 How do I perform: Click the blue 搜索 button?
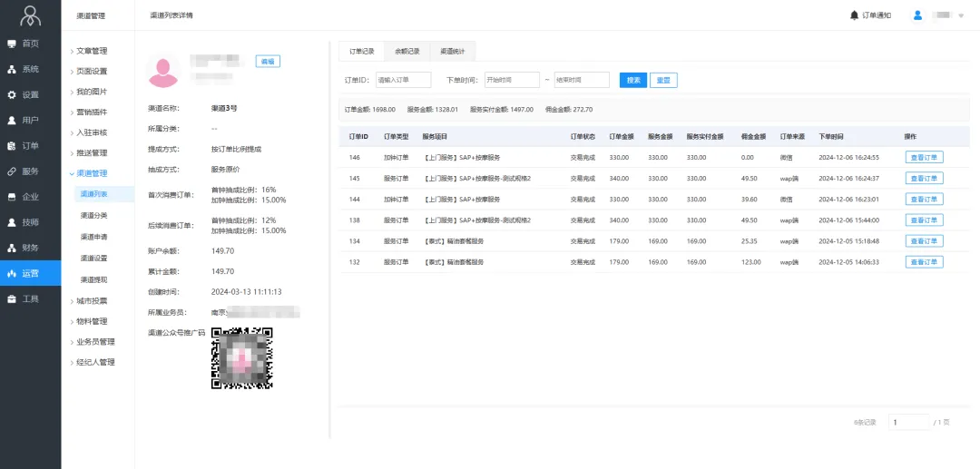click(633, 80)
